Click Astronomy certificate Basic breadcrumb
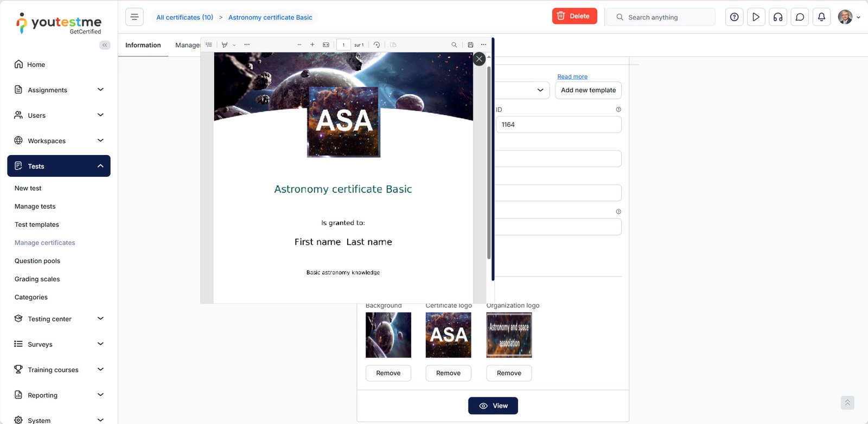The image size is (868, 424). click(270, 17)
